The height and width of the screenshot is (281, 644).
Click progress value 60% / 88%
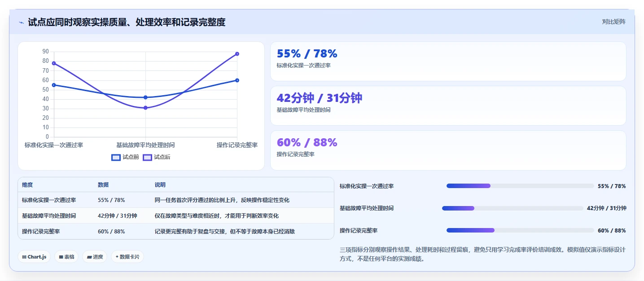tap(612, 230)
